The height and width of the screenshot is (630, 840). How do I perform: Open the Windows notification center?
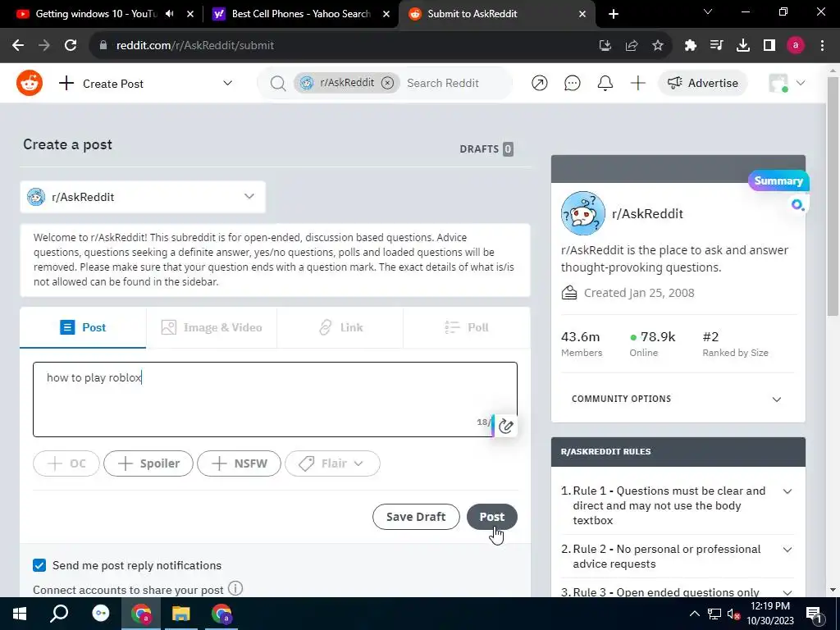coord(815,614)
